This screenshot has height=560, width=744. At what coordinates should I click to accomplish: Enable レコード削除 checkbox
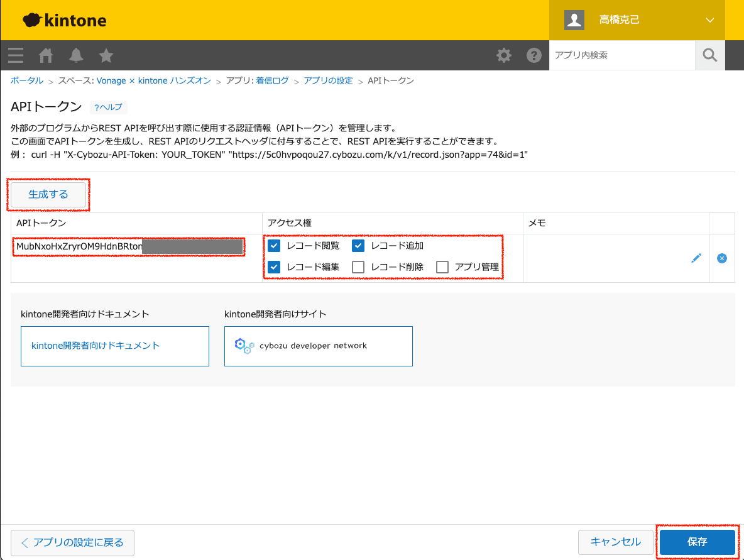pos(358,267)
